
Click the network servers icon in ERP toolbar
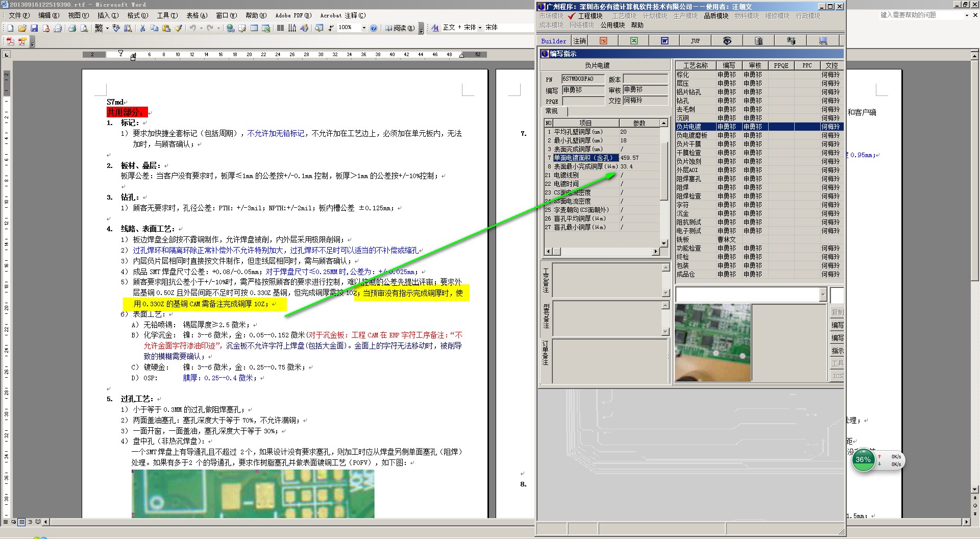791,41
